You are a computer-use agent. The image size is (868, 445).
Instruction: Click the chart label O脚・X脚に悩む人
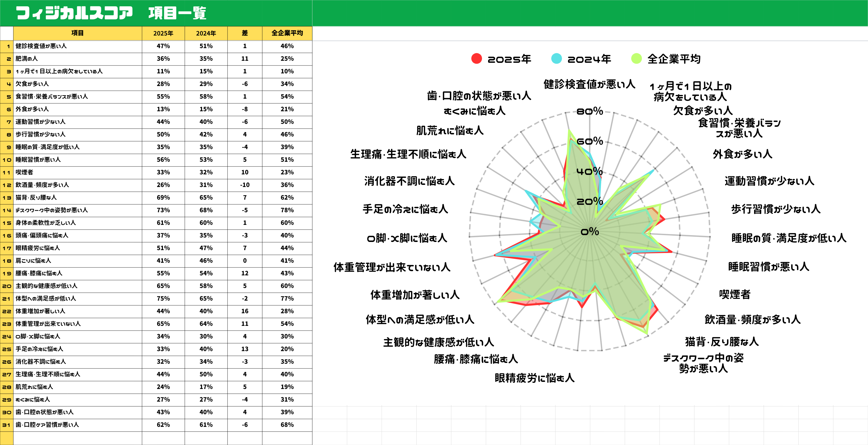click(407, 238)
